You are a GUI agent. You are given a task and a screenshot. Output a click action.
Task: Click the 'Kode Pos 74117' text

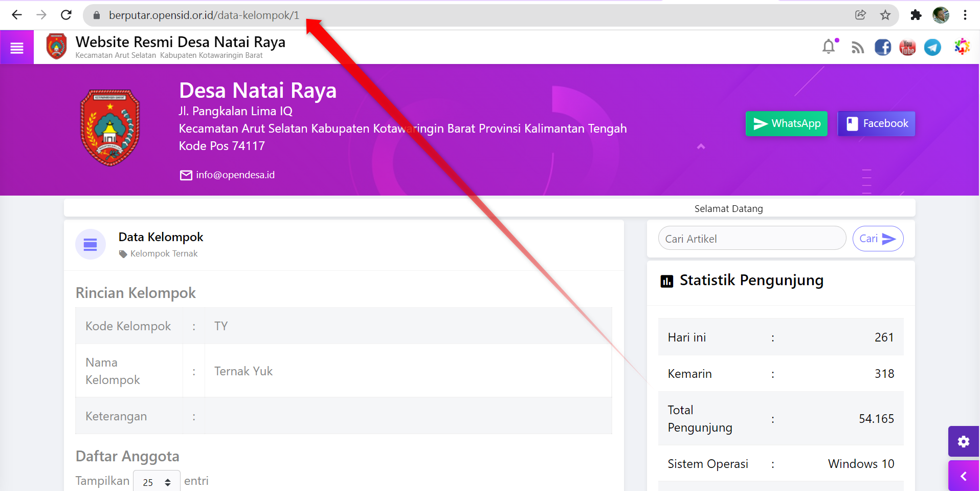222,146
